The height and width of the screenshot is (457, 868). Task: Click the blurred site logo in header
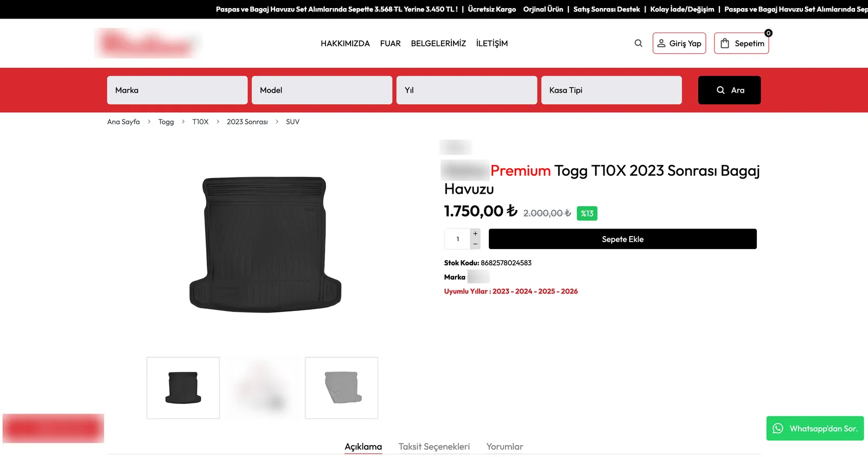tap(148, 43)
